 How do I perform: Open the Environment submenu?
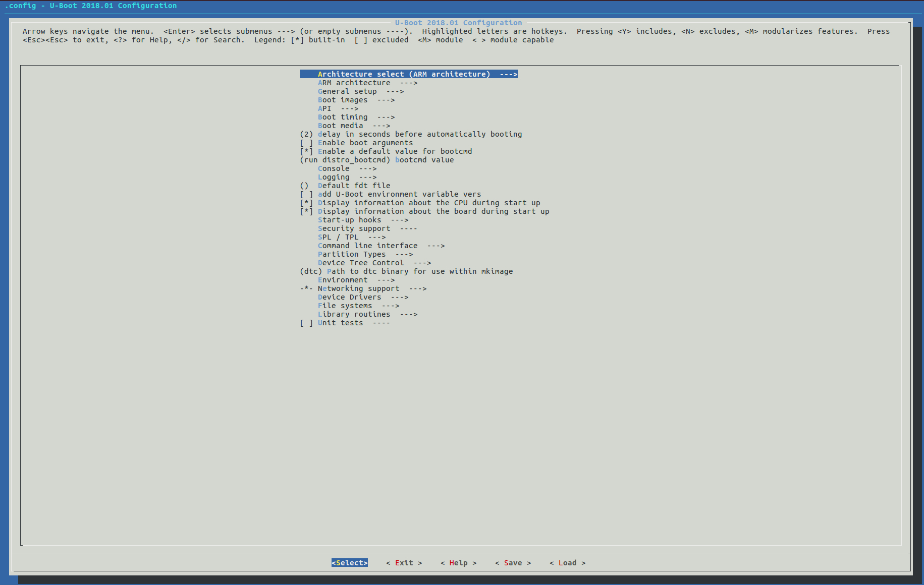click(356, 280)
